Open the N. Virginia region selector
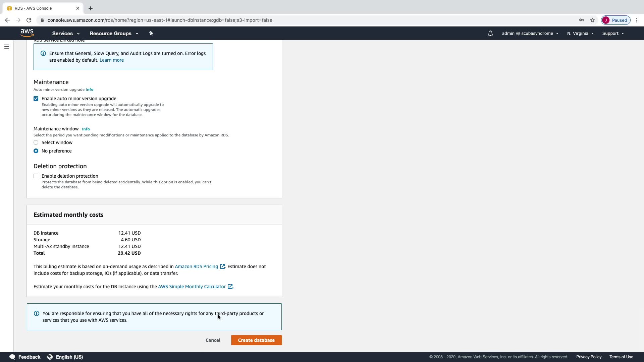The height and width of the screenshot is (362, 644). click(x=580, y=34)
